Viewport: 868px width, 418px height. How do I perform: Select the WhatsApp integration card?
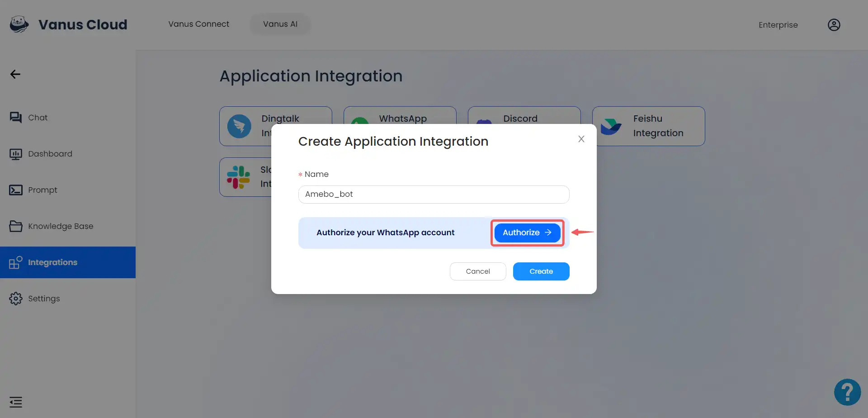tap(400, 115)
